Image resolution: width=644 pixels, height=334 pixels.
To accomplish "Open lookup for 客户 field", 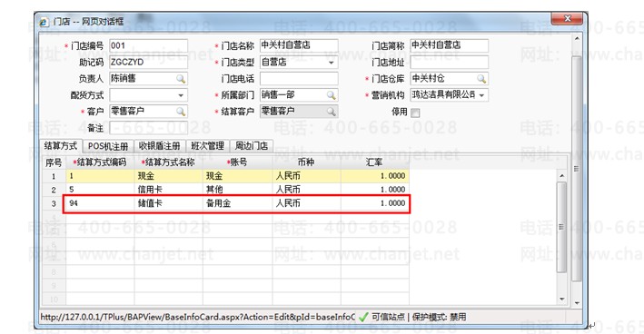I will point(181,112).
